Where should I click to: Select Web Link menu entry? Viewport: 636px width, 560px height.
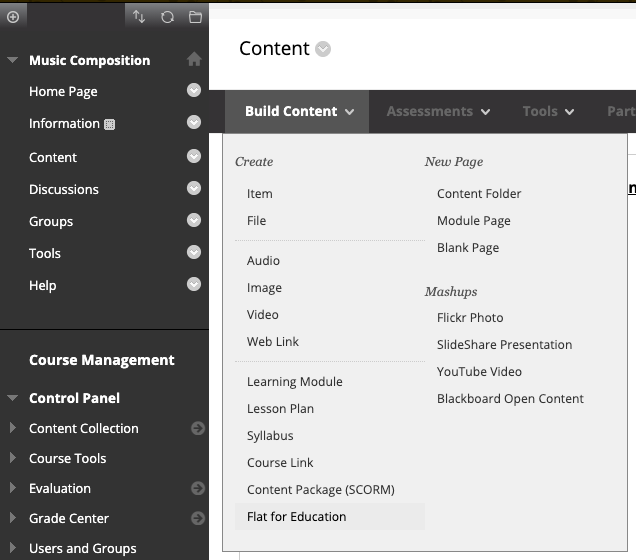(x=273, y=342)
